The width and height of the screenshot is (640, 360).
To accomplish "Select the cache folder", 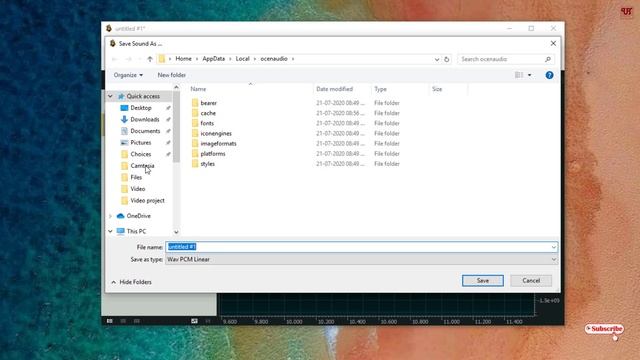I will 208,113.
